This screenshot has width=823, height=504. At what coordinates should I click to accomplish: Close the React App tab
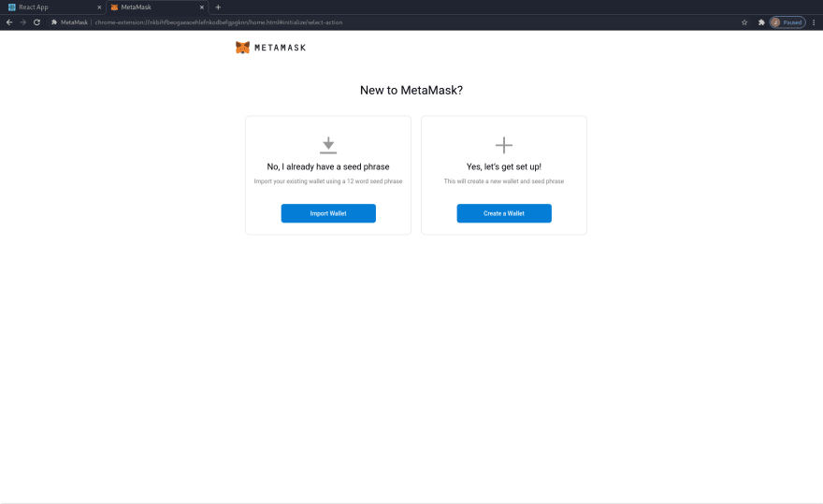click(99, 7)
